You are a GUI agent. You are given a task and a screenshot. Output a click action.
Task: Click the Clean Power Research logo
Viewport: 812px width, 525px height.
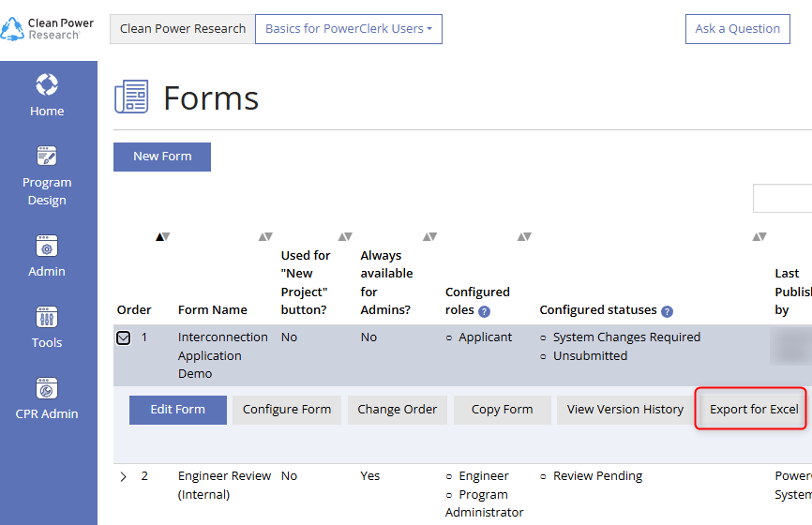tap(47, 29)
